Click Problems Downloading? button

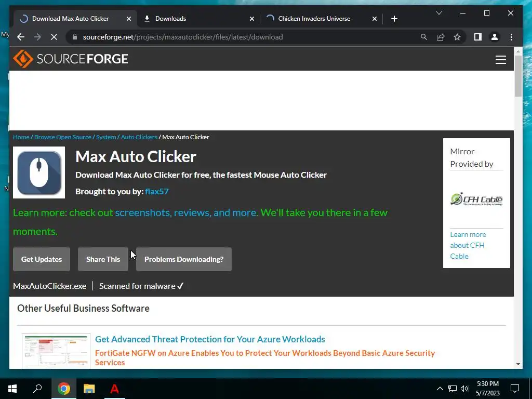pos(184,259)
